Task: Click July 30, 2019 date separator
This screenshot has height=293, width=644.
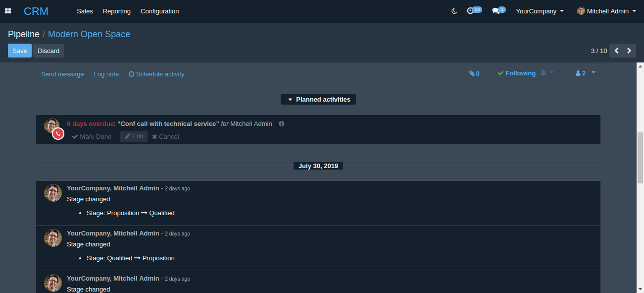Action: [x=318, y=166]
